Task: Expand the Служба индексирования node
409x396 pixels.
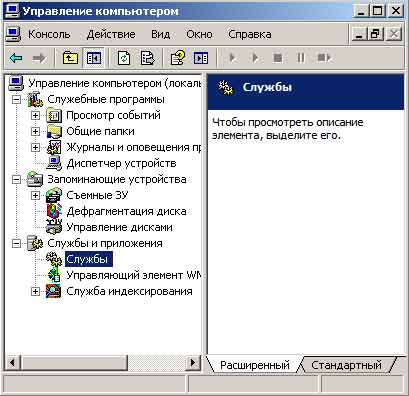Action: click(35, 292)
